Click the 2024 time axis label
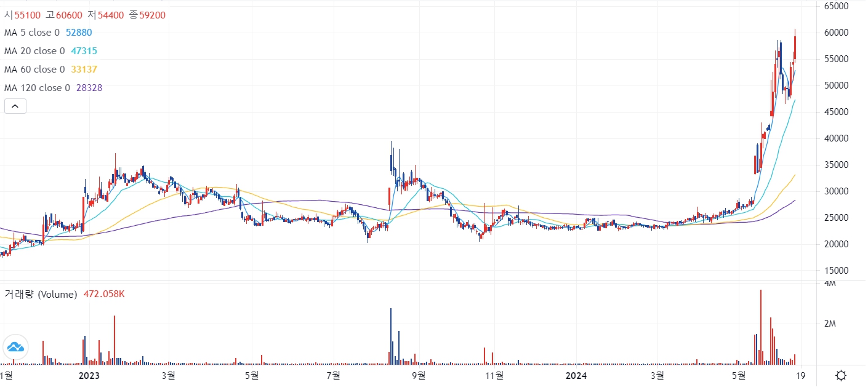The height and width of the screenshot is (390, 868). click(576, 375)
